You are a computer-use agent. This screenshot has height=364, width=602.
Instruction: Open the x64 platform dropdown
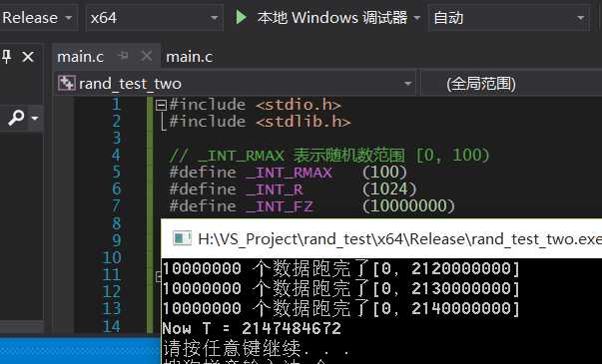pyautogui.click(x=155, y=18)
